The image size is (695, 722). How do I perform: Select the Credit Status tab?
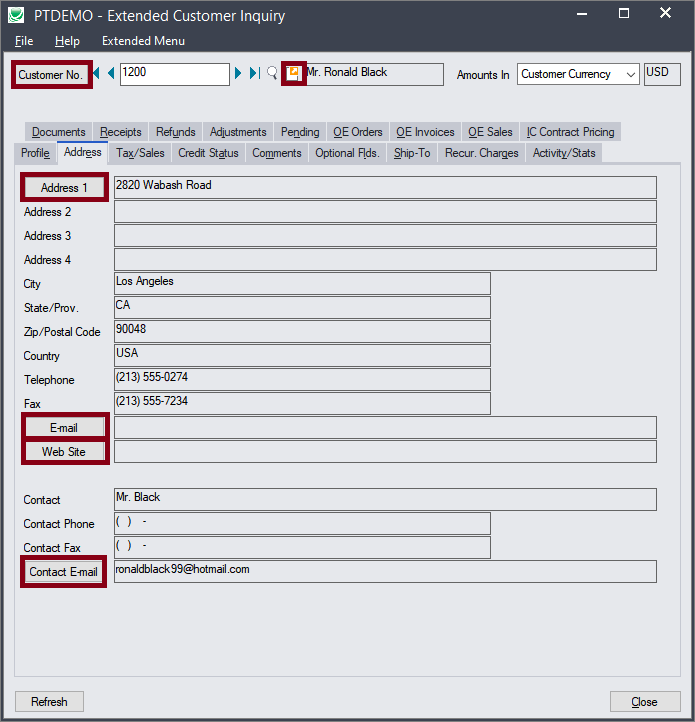[208, 153]
